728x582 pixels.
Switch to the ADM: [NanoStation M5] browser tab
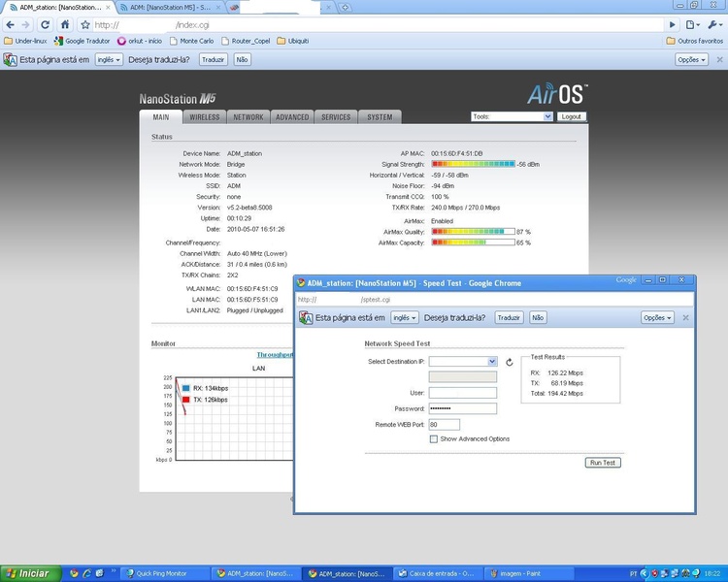170,8
